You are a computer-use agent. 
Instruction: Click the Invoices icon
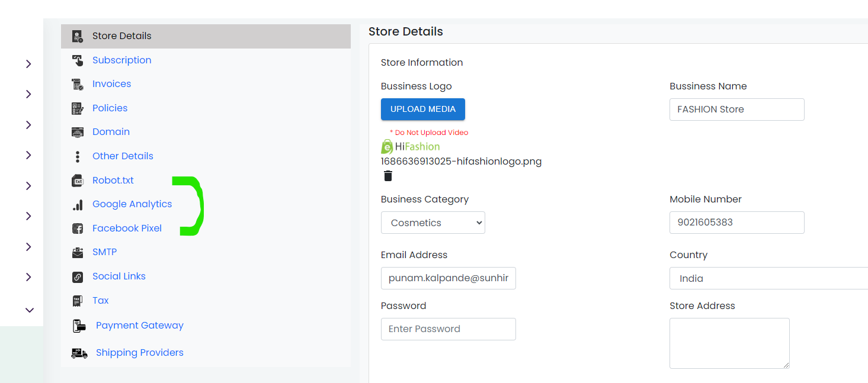click(x=78, y=84)
